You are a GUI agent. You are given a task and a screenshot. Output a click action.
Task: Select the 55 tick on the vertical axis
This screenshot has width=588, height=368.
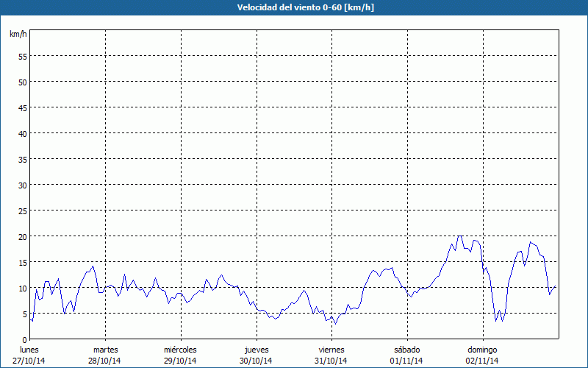pos(23,56)
